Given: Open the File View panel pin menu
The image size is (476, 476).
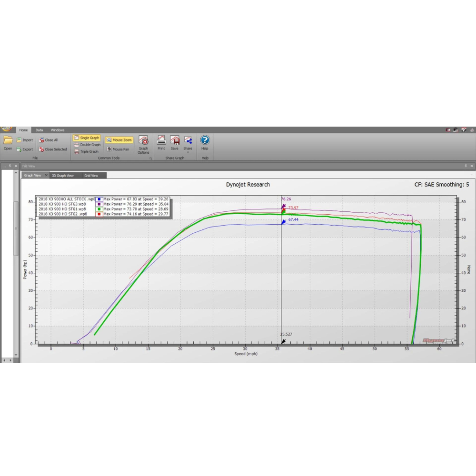Looking at the screenshot, I should [x=466, y=166].
